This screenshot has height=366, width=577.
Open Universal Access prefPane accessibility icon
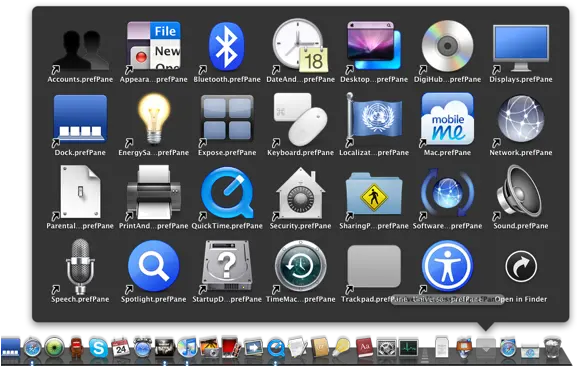pos(447,266)
